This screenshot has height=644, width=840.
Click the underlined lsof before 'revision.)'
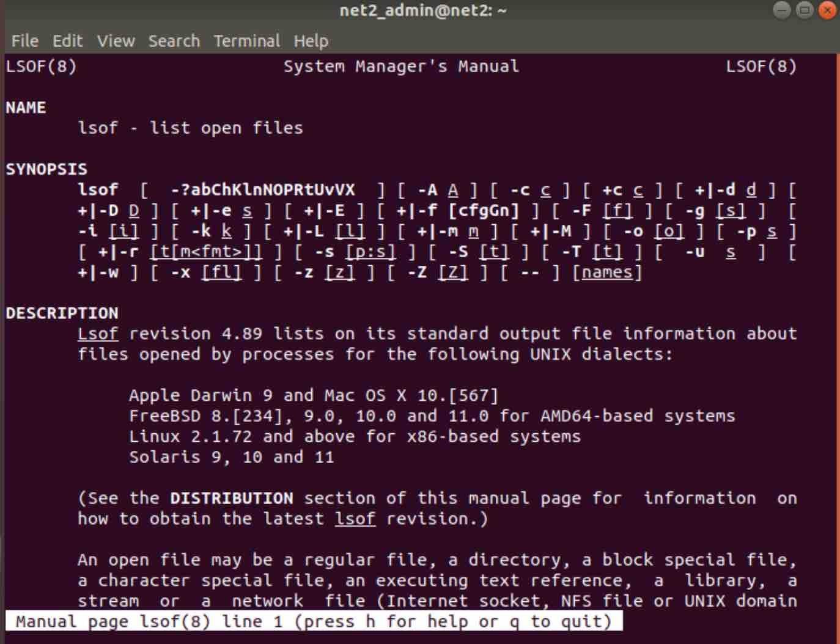[355, 519]
